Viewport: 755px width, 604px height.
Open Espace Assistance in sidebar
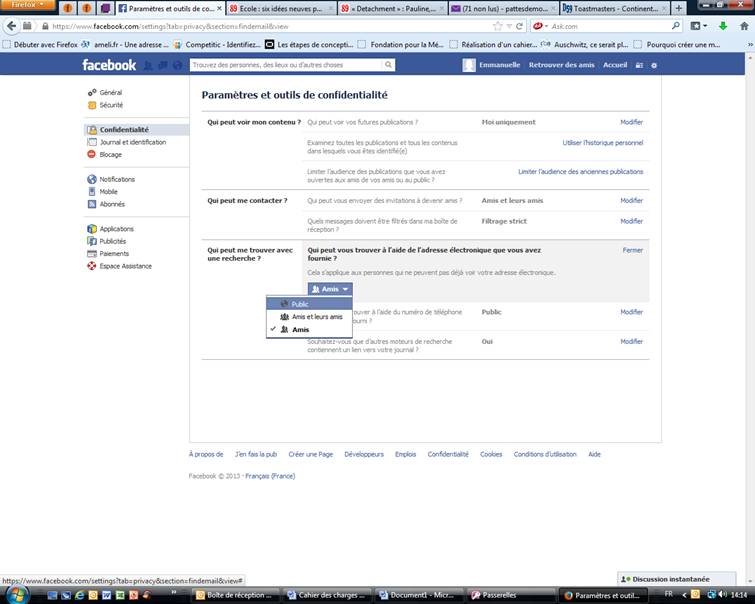coord(125,266)
